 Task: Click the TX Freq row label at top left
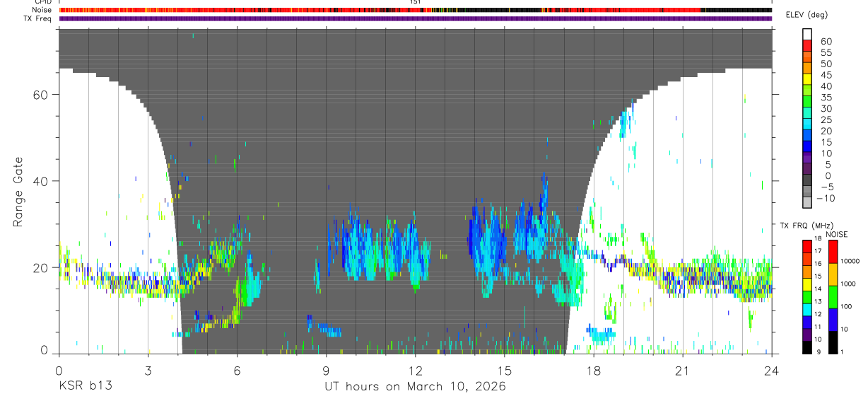(x=38, y=18)
